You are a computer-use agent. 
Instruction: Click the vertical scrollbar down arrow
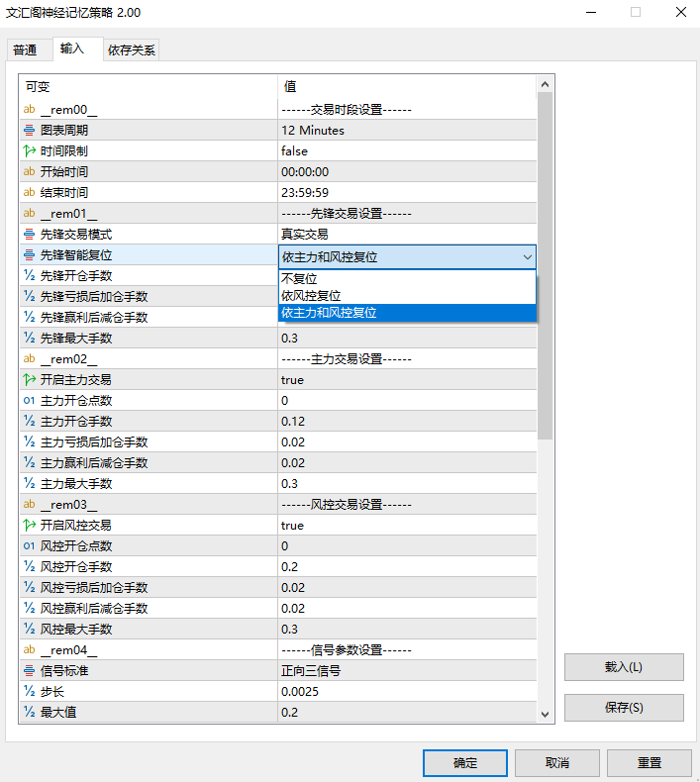tap(545, 714)
